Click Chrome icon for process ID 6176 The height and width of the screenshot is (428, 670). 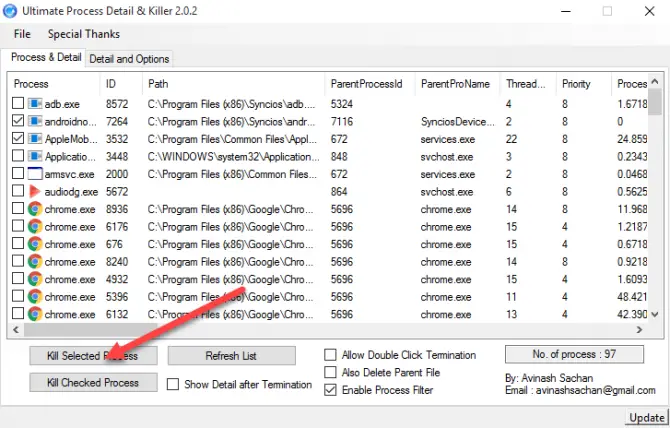pos(35,226)
